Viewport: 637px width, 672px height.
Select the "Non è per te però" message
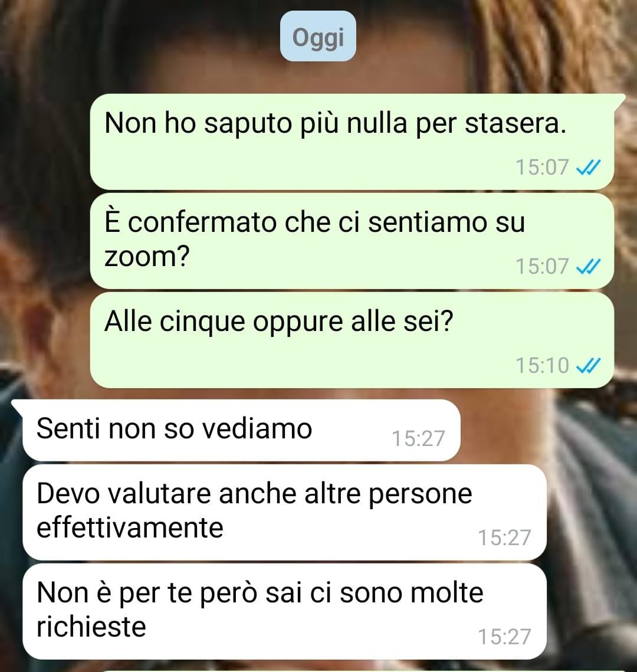point(284,612)
